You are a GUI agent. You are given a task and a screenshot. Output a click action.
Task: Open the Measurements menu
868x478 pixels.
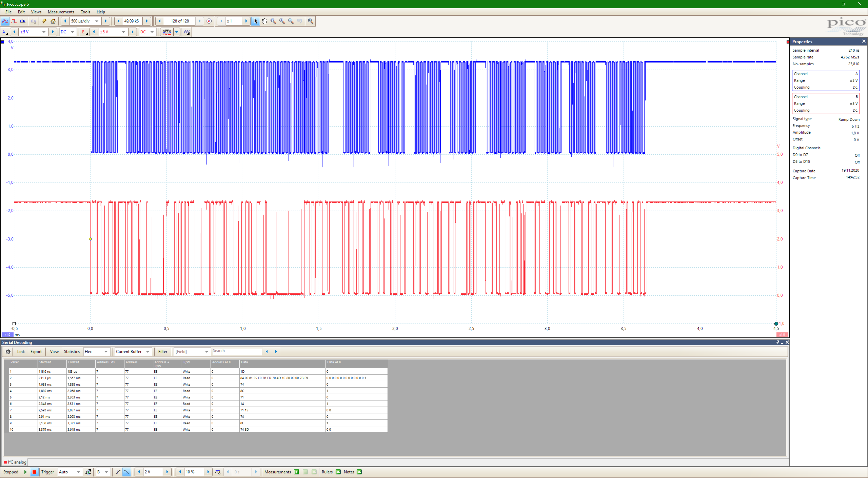pos(61,12)
